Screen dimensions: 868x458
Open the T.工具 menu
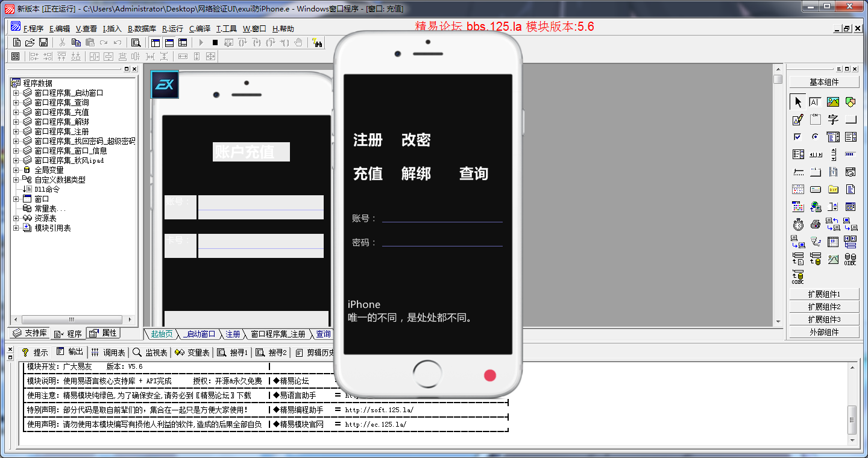(x=227, y=28)
